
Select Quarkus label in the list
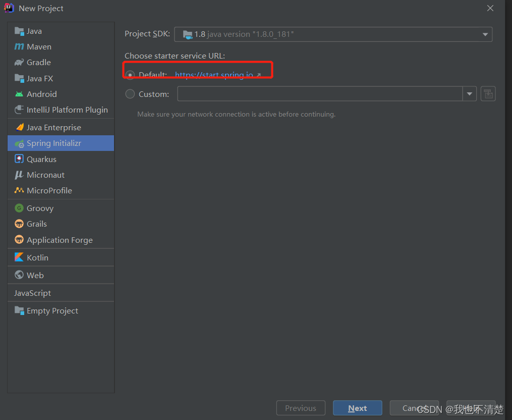(x=41, y=159)
